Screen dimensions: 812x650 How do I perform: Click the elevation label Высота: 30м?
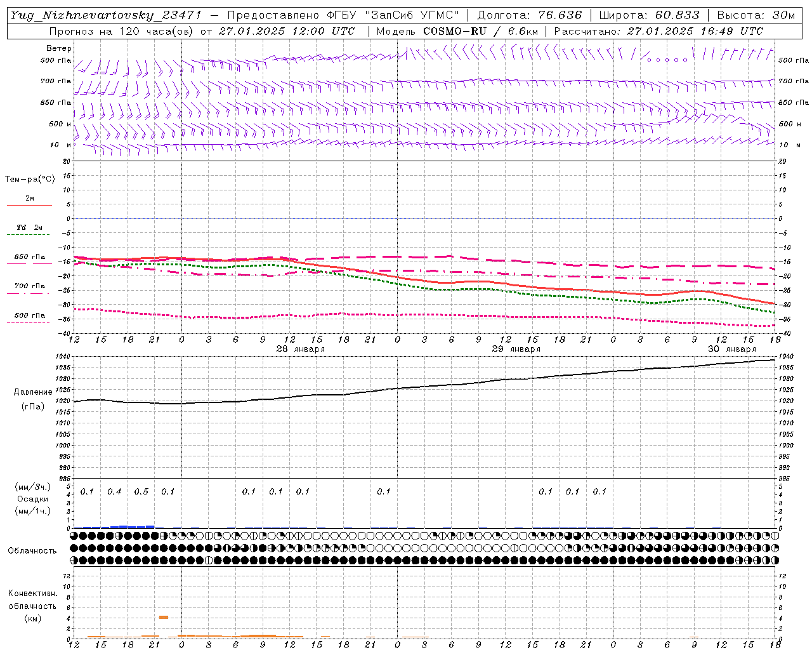tap(756, 15)
